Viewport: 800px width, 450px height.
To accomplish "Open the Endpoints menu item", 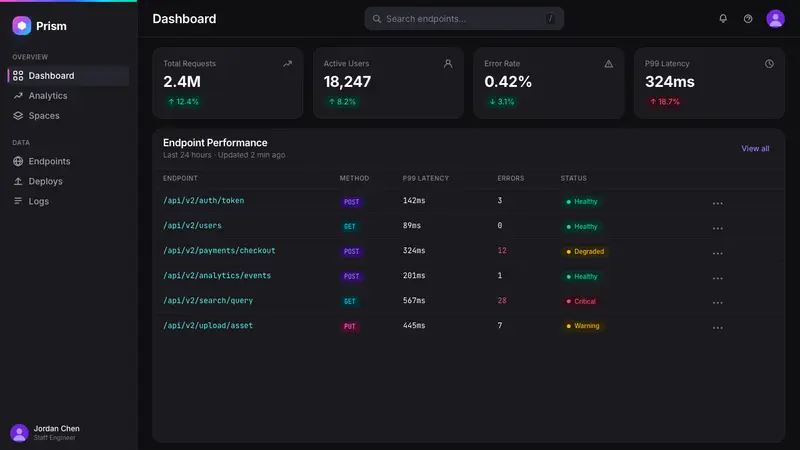I will click(x=68, y=161).
